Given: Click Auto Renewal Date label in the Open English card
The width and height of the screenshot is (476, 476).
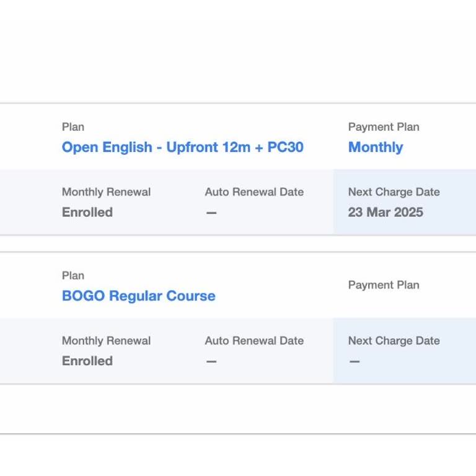Looking at the screenshot, I should point(254,192).
